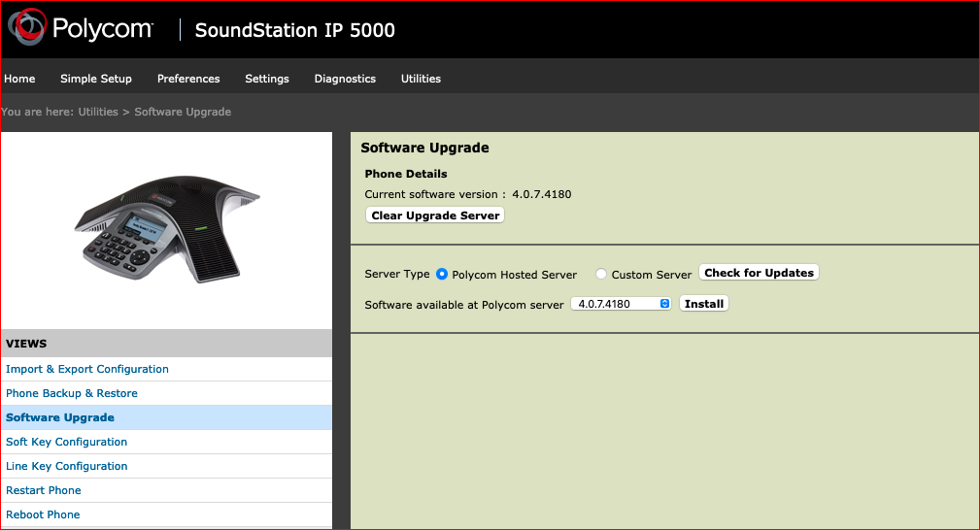Click Check for Updates button
This screenshot has width=980, height=530.
tap(759, 273)
